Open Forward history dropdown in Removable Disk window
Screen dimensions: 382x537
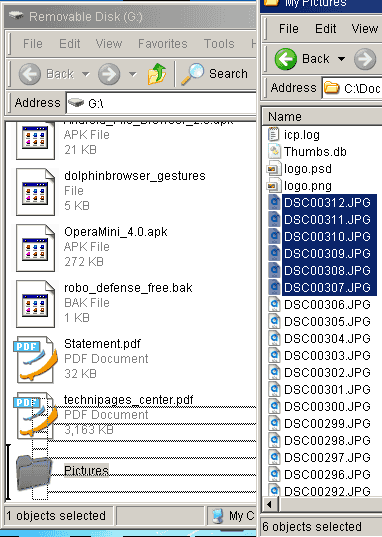coord(133,74)
